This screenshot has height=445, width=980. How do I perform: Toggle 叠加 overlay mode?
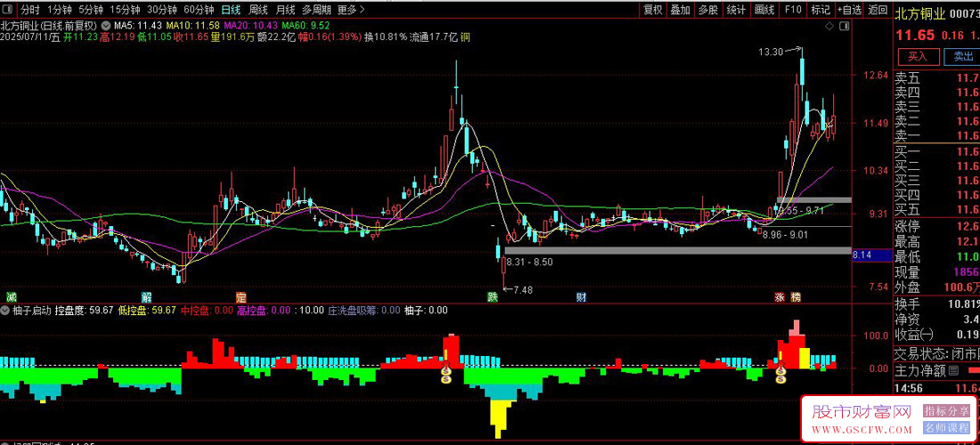(680, 10)
